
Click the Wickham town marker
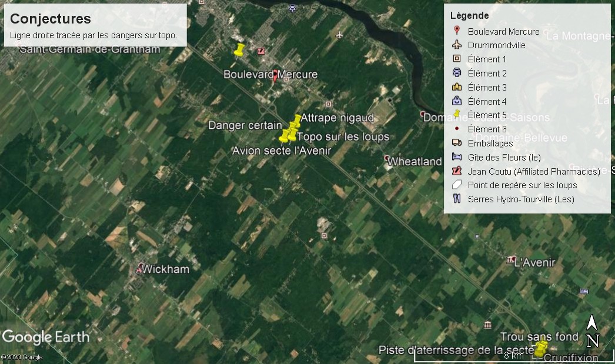140,269
